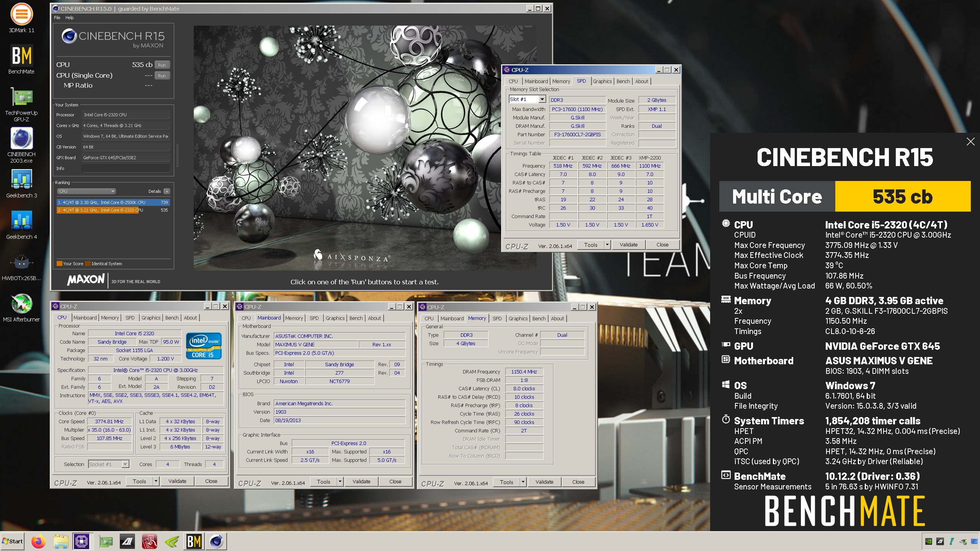Open HWBOTx265B desktop icon
This screenshot has height=551, width=980.
[x=21, y=266]
